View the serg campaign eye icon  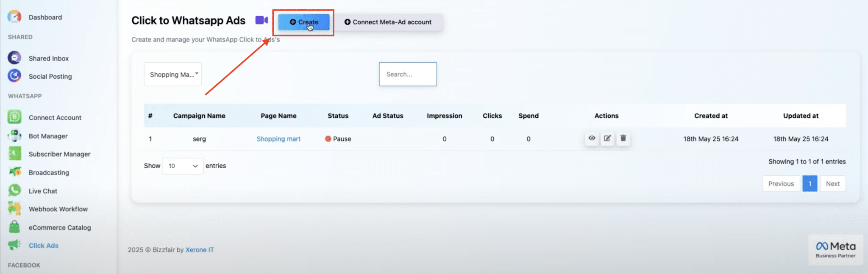(x=592, y=138)
